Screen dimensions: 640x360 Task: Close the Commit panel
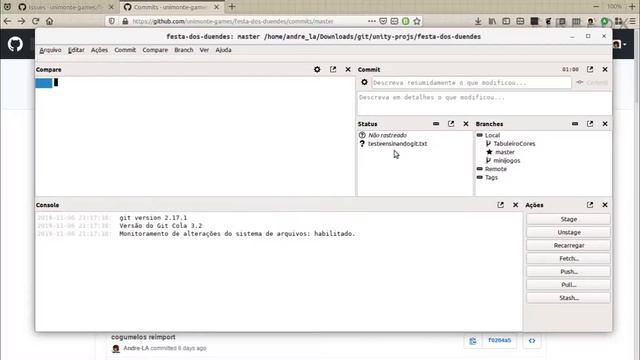[605, 69]
